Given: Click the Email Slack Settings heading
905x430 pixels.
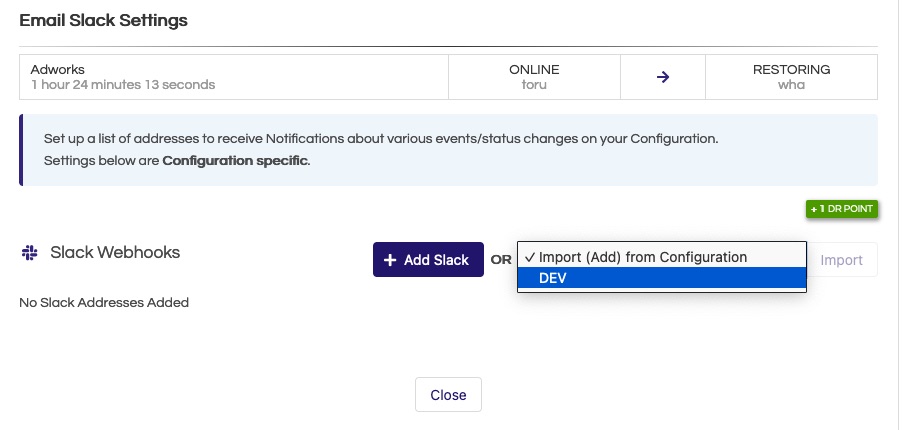Looking at the screenshot, I should (x=103, y=20).
